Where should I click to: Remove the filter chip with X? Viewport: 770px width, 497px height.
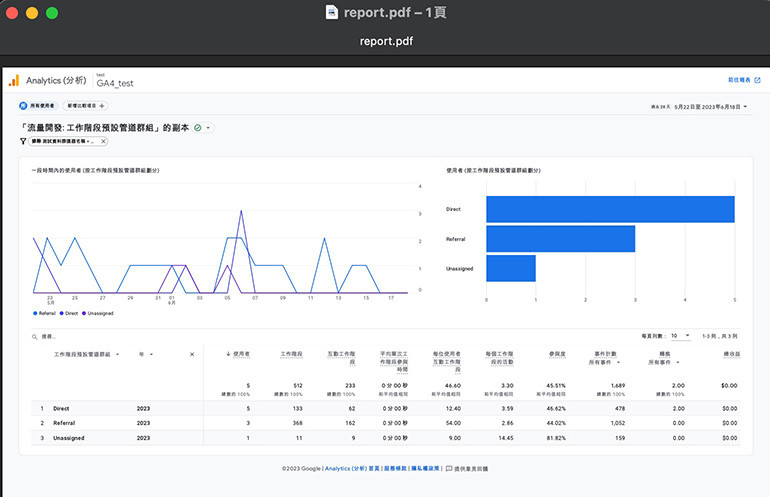(x=103, y=141)
